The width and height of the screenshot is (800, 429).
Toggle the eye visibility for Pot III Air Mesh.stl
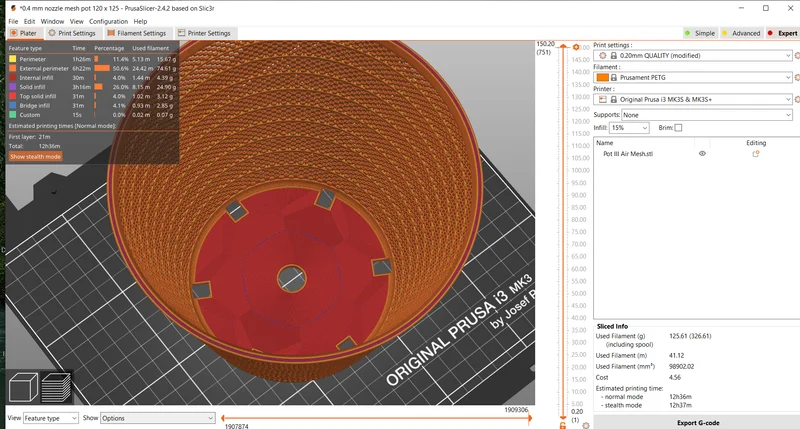(702, 154)
